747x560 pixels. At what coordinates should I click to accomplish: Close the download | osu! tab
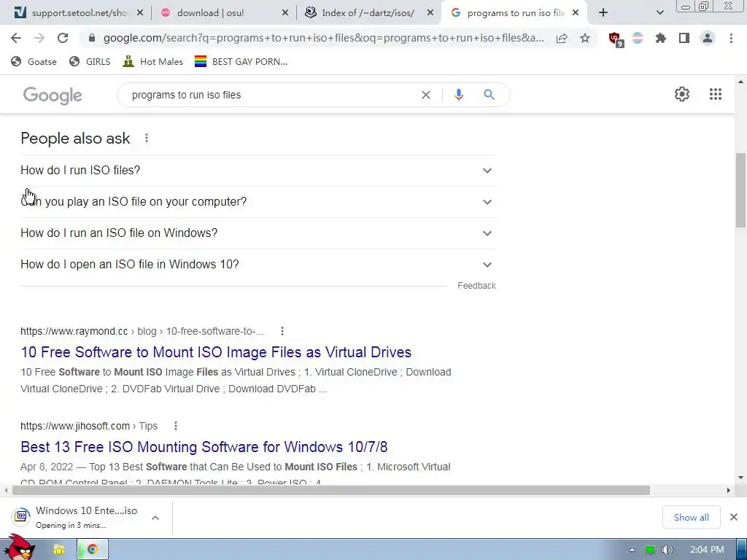click(285, 13)
